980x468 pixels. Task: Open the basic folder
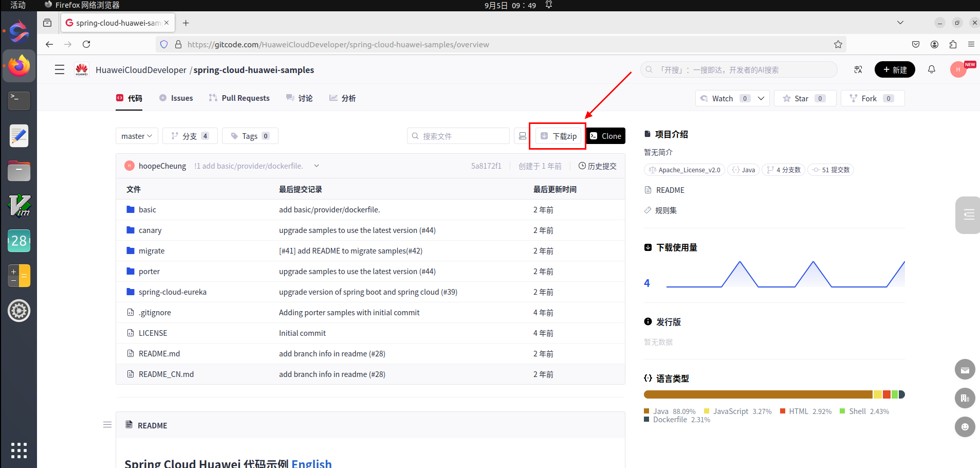147,209
